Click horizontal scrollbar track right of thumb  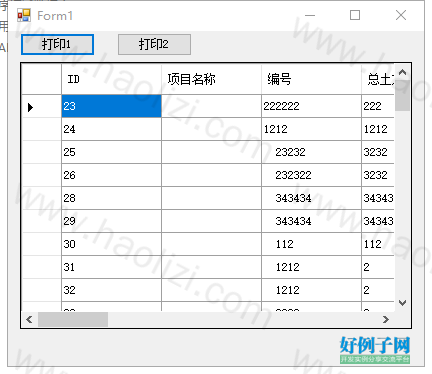pos(243,320)
